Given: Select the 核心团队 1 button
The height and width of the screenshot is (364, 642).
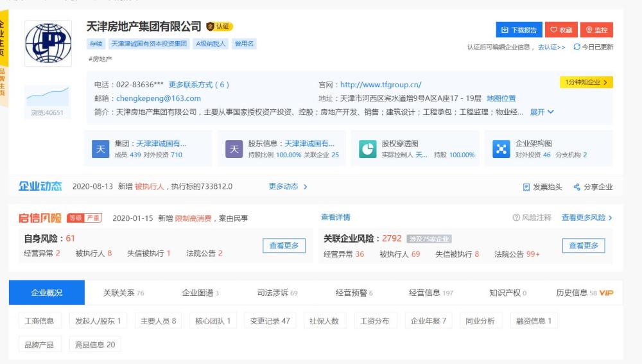Looking at the screenshot, I should coord(213,321).
